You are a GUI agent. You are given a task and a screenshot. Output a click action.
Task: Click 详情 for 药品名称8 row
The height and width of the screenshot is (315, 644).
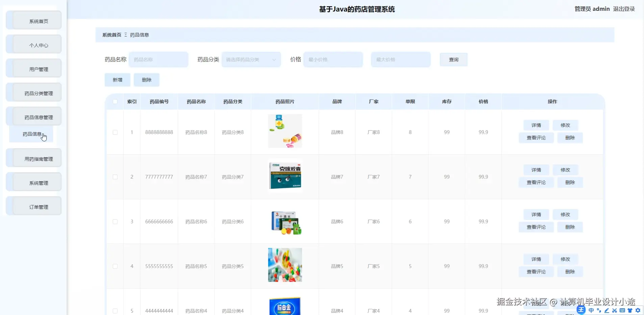(x=536, y=125)
